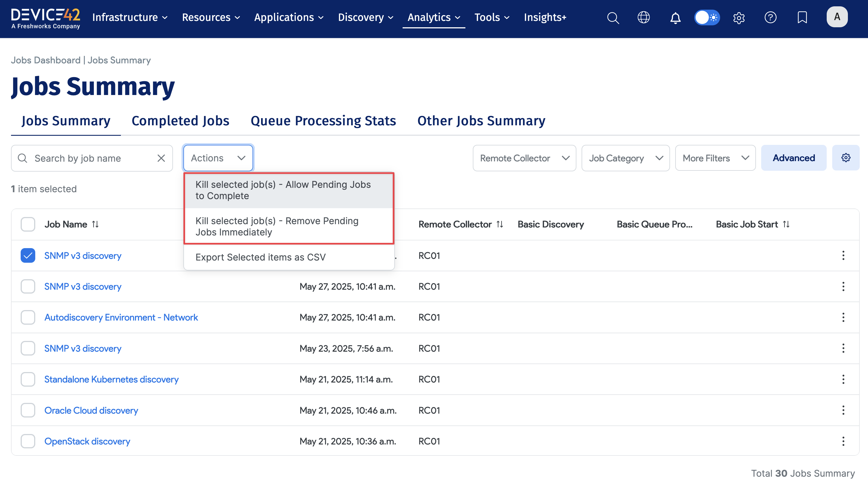Image resolution: width=868 pixels, height=499 pixels.
Task: Open the global search magnifier icon
Action: coord(613,17)
